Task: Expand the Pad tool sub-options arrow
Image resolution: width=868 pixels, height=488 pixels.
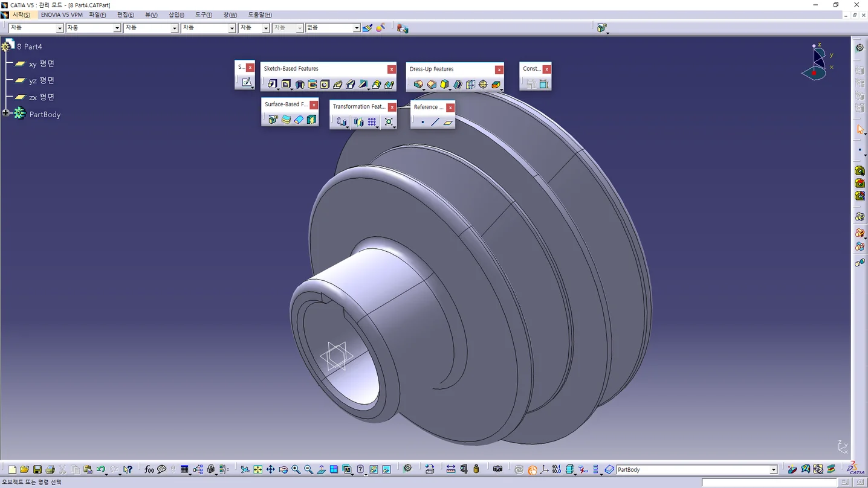Action: click(x=277, y=90)
